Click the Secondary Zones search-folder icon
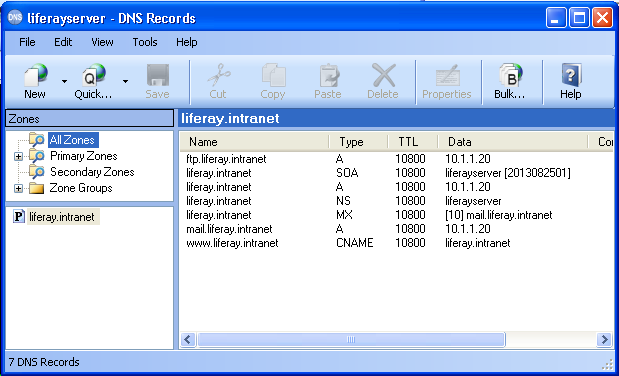The image size is (619, 376). 36,172
